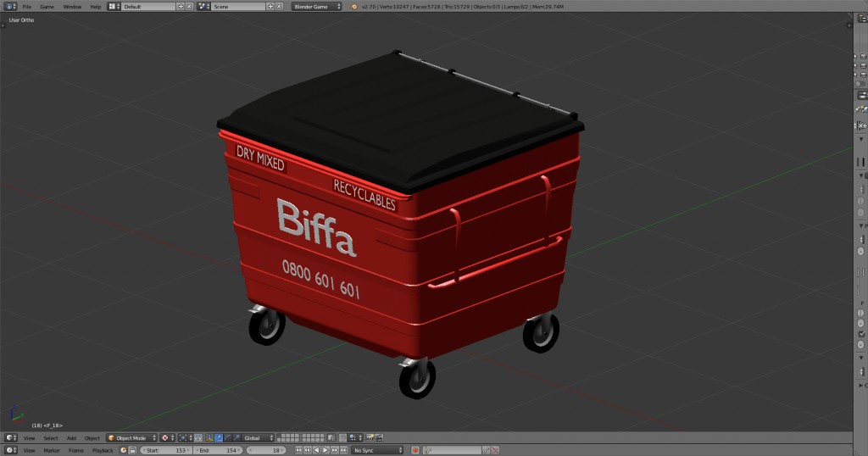868x456 pixels.
Task: Select the rotate manipulator arc icon
Action: 227,438
